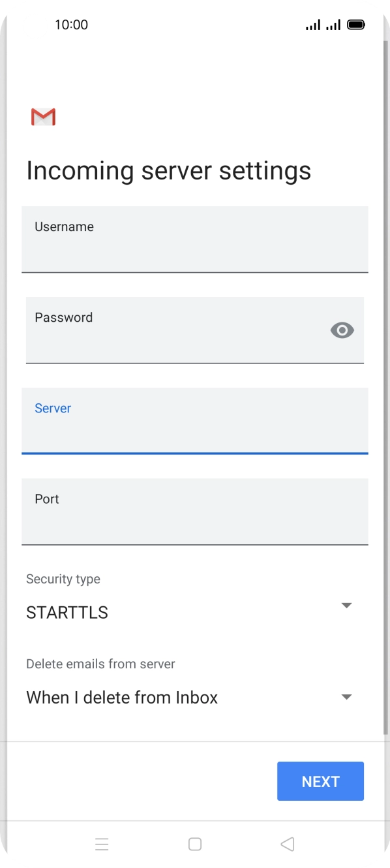Tap the back navigation icon
This screenshot has height=868, width=390.
coord(287,844)
